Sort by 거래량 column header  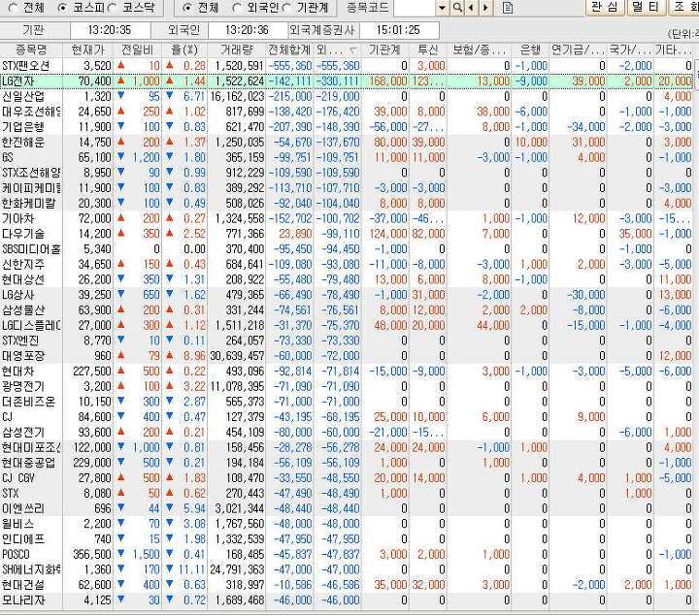tap(237, 49)
